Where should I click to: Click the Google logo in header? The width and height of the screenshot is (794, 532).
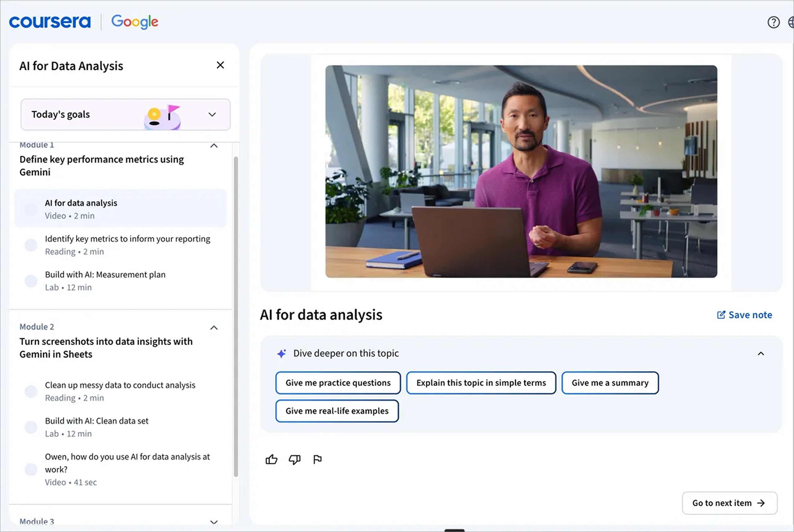135,22
